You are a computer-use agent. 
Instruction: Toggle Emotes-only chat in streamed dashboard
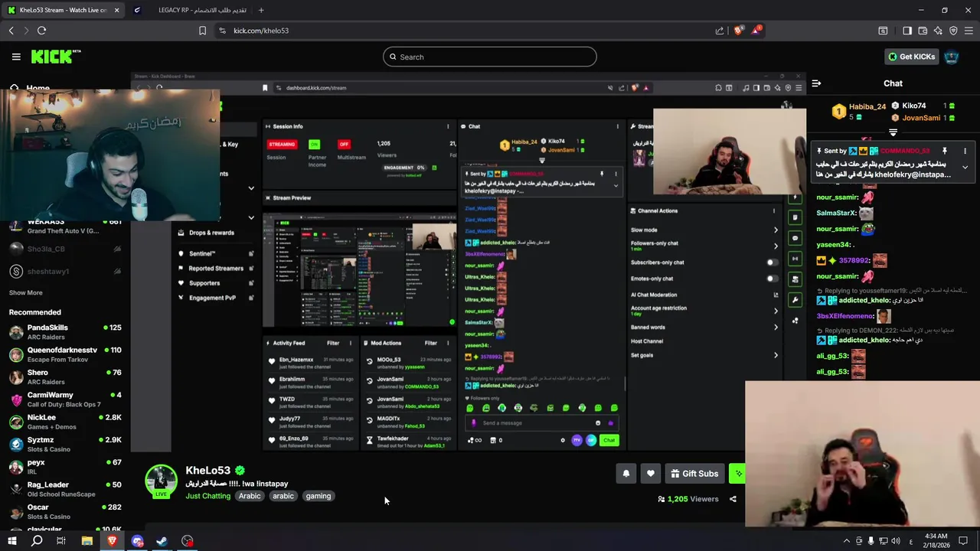[773, 279]
